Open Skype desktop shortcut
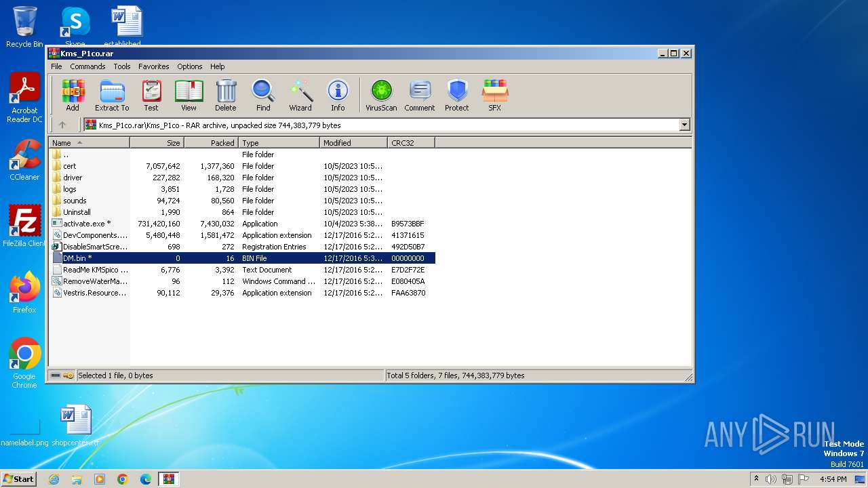 point(75,27)
